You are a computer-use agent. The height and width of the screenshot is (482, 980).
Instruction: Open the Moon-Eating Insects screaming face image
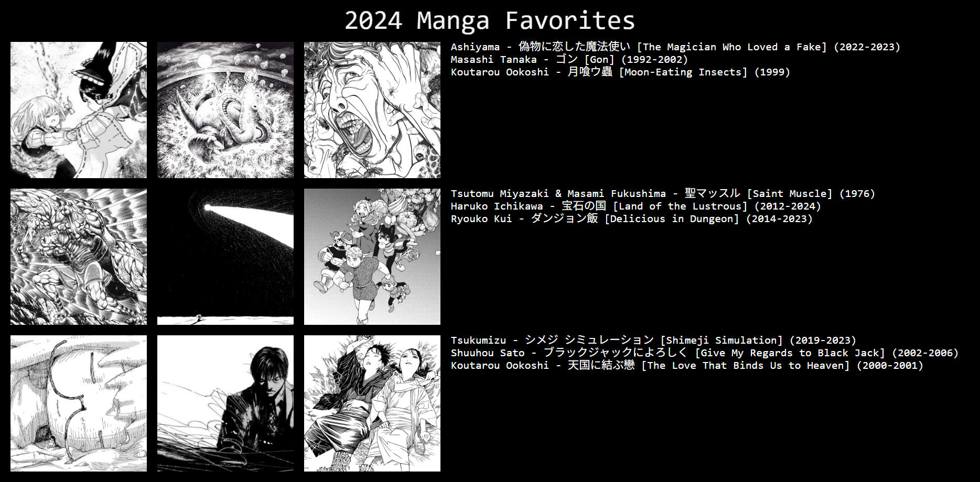click(x=372, y=110)
